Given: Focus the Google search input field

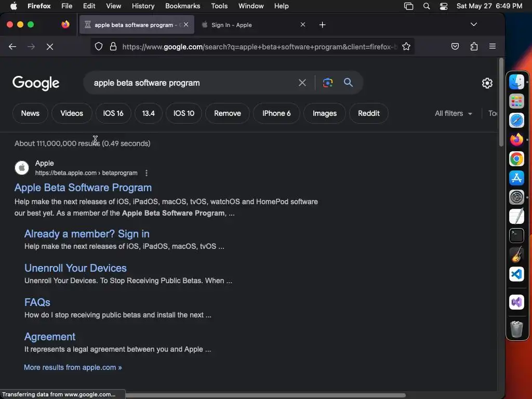Looking at the screenshot, I should (193, 83).
